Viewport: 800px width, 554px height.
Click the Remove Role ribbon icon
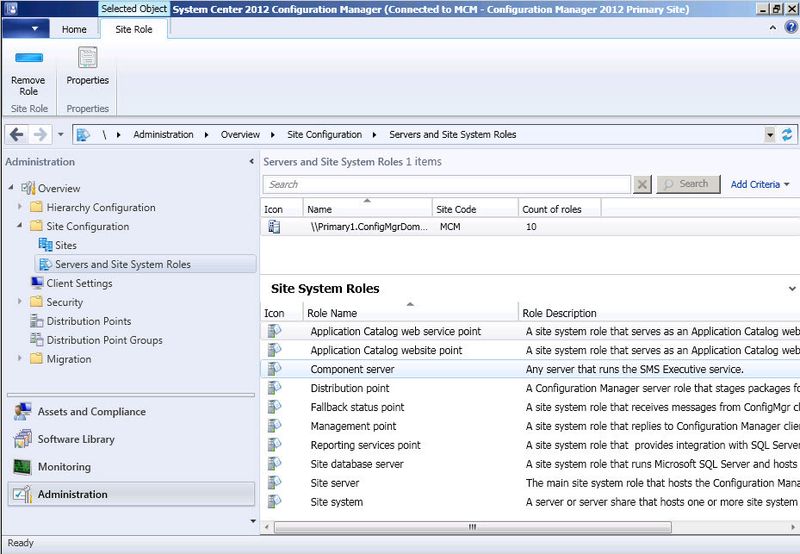pos(29,58)
